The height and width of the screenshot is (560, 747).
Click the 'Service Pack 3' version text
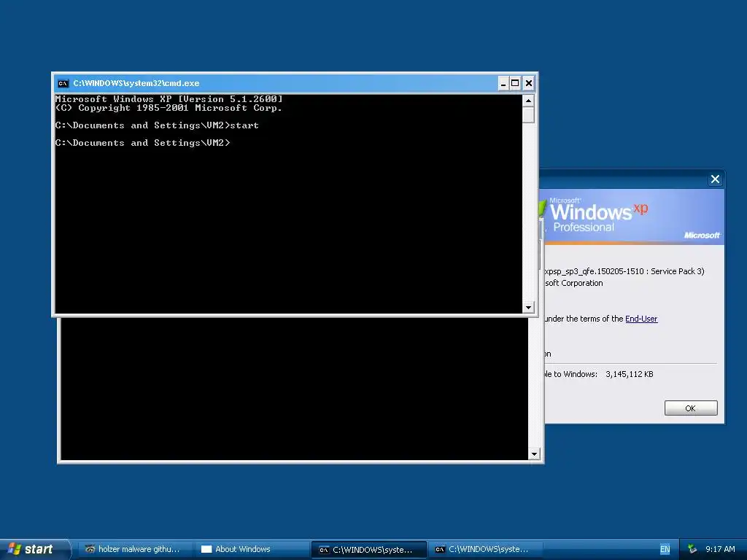pos(678,271)
